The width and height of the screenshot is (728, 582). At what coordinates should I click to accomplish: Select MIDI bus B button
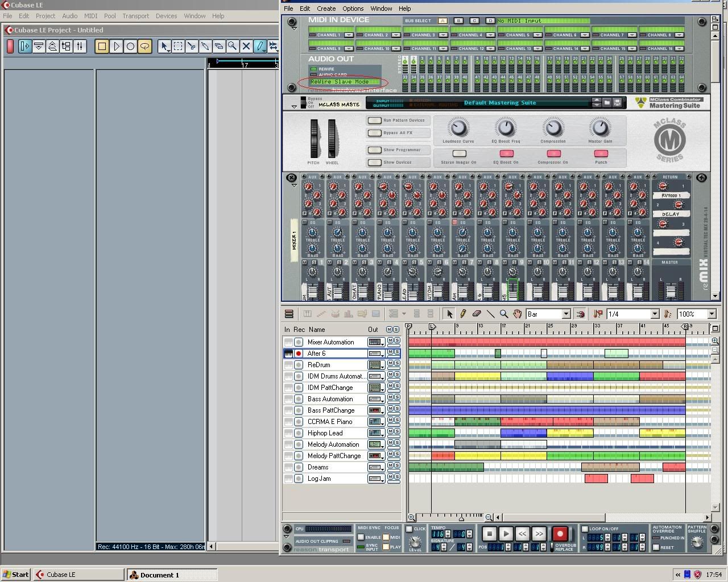(x=458, y=21)
